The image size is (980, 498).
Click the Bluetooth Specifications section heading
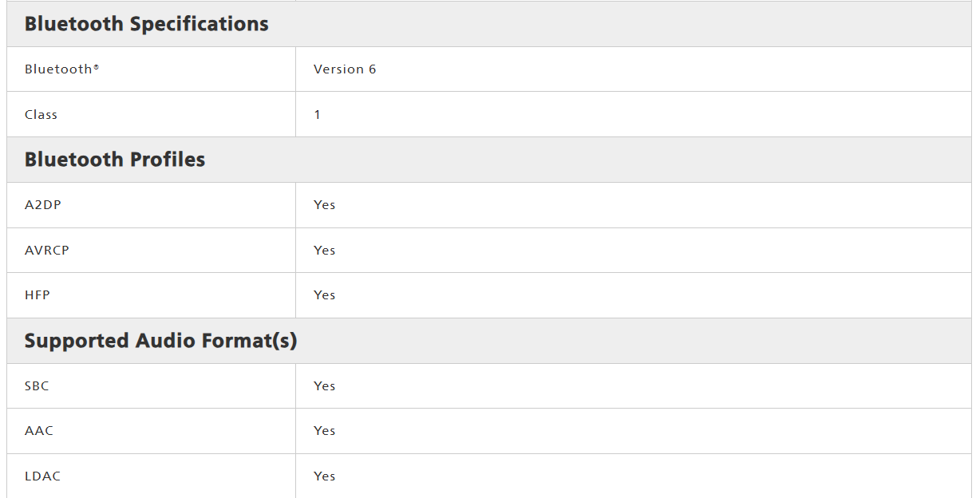[x=146, y=24]
